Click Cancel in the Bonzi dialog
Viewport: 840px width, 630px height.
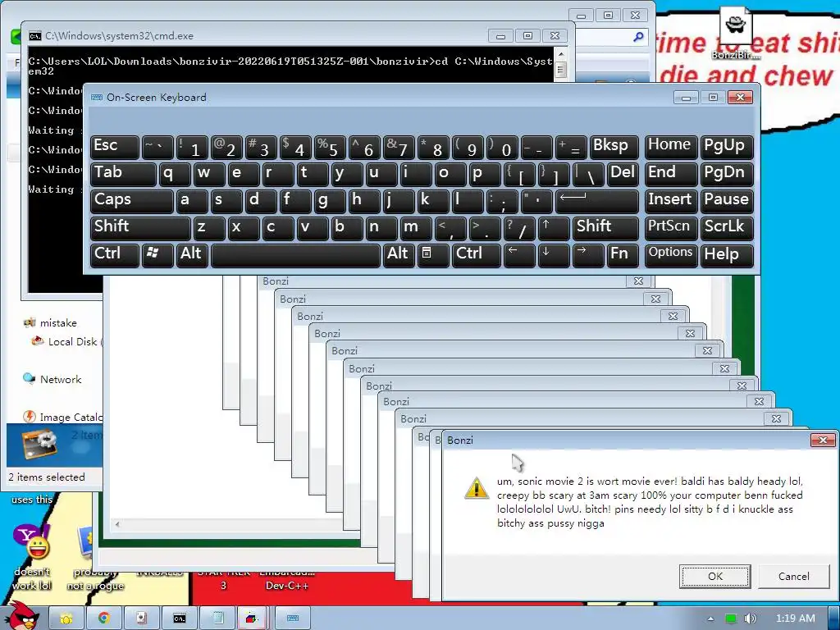tap(793, 577)
